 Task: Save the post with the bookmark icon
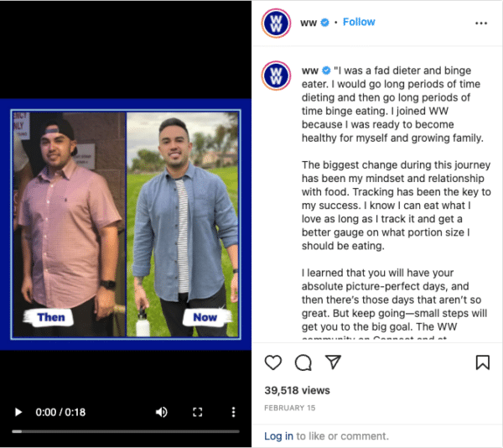pos(483,362)
